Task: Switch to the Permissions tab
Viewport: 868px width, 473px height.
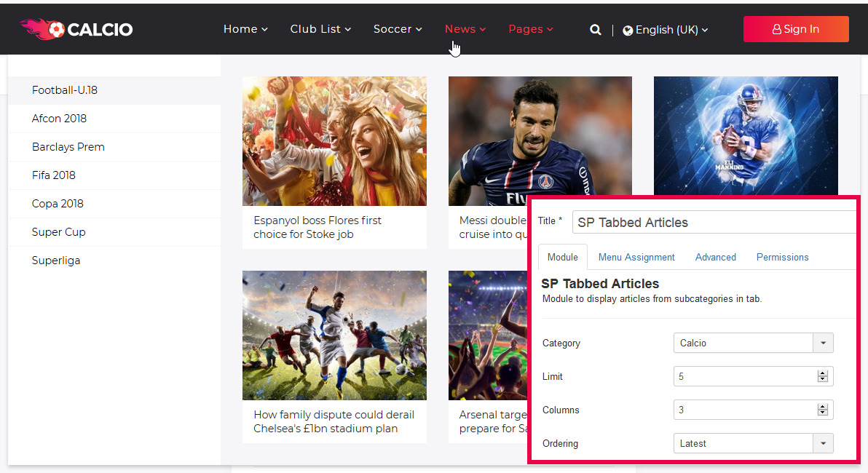Action: [782, 258]
